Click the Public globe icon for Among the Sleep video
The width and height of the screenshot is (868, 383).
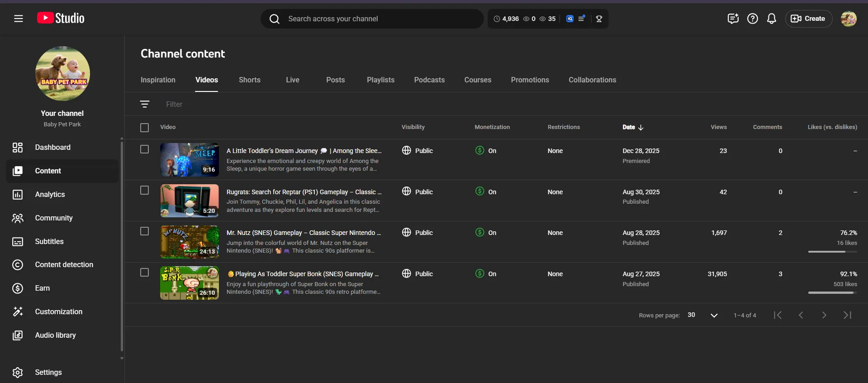pos(407,150)
